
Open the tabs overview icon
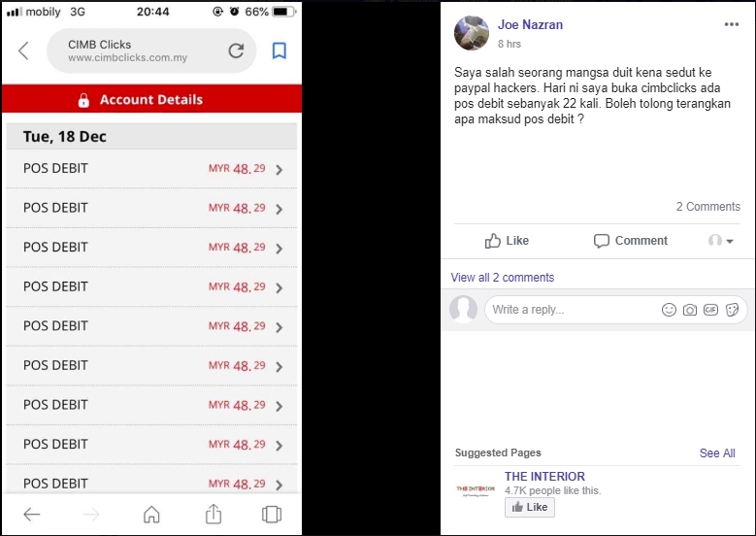coord(272,515)
